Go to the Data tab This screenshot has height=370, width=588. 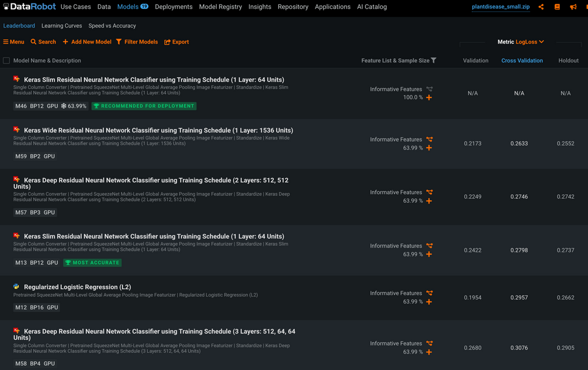click(104, 6)
